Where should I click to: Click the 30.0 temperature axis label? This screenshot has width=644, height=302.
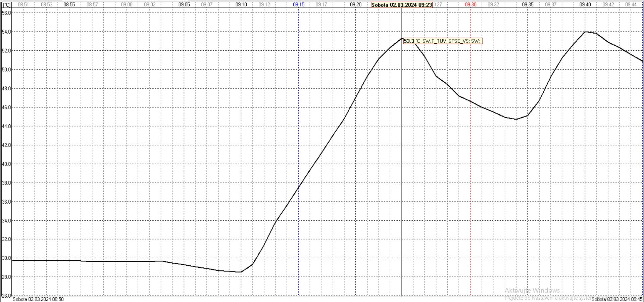pos(6,258)
